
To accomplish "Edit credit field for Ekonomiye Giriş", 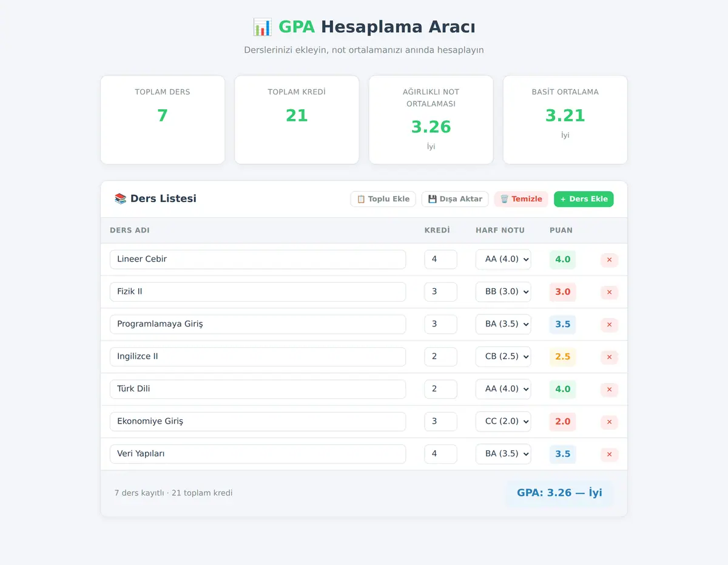I will (x=440, y=422).
